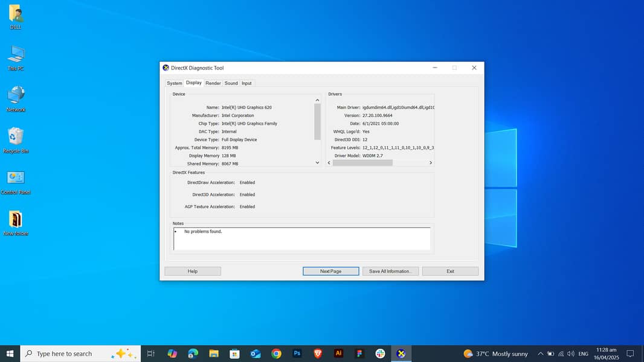Open Microsoft Store from the taskbar
This screenshot has height=362, width=644.
tap(234, 354)
